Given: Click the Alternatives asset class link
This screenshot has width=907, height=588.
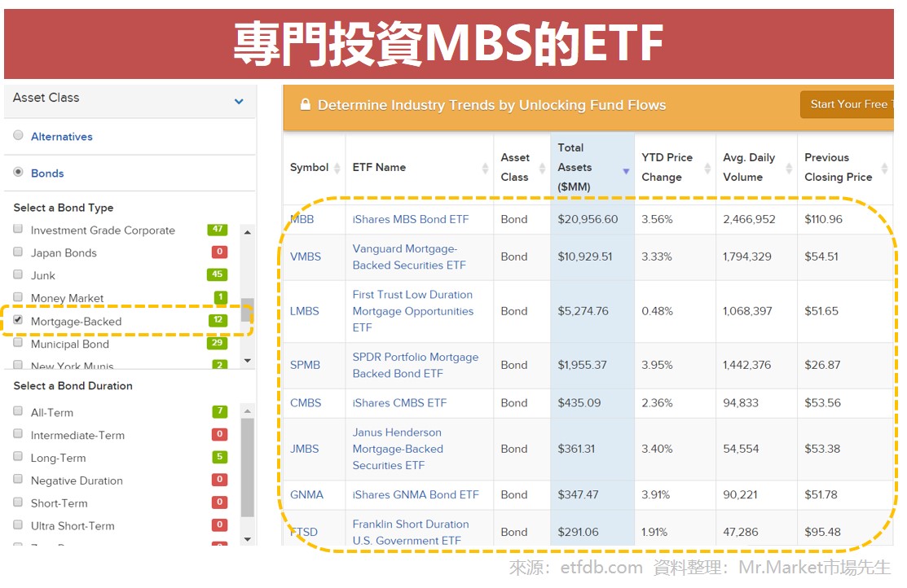Looking at the screenshot, I should pos(62,137).
